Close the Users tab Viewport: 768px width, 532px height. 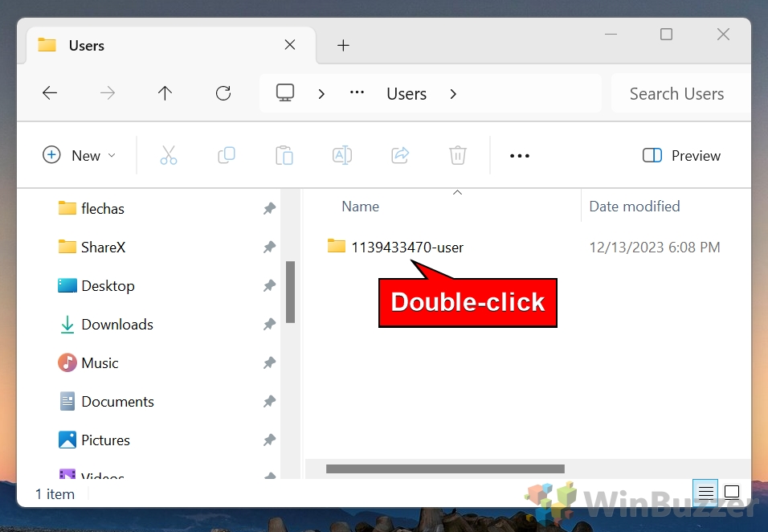290,45
